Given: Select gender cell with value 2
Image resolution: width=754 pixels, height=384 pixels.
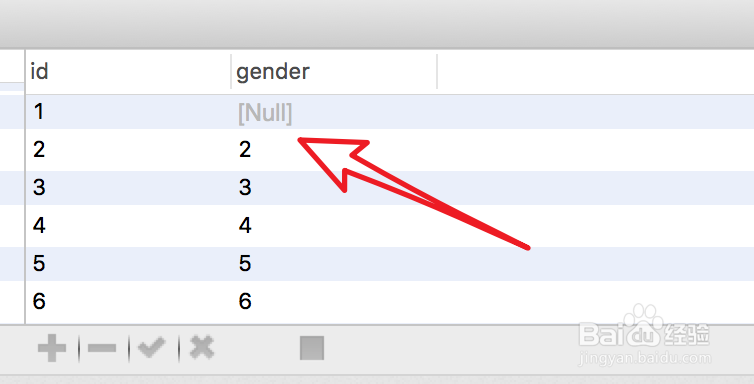Looking at the screenshot, I should (334, 149).
